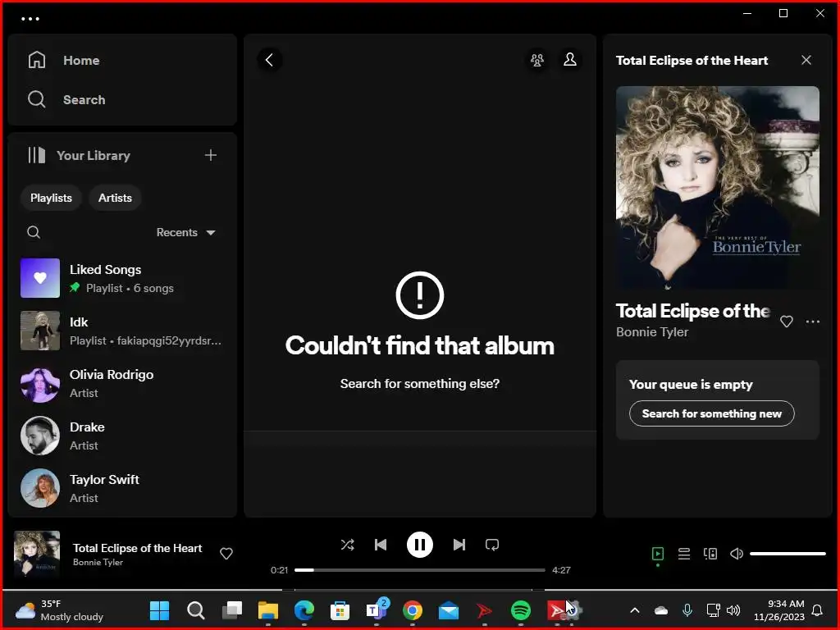Open Taylor Swift artist page
The width and height of the screenshot is (840, 630).
(x=122, y=488)
